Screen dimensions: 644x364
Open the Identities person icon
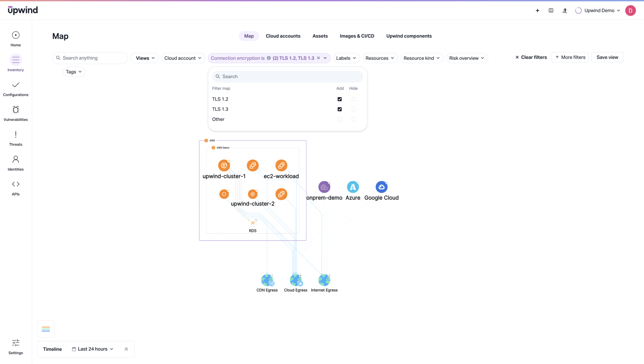(x=16, y=159)
